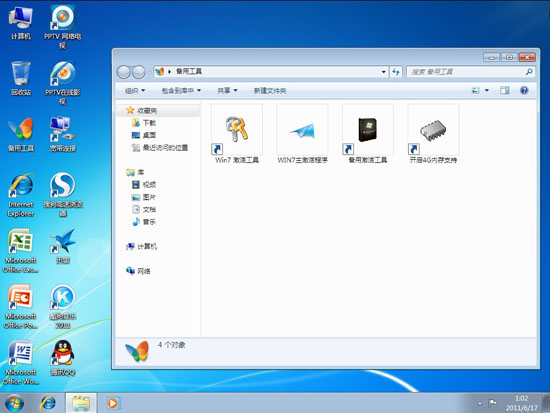This screenshot has width=550, height=413.
Task: Click the magnifier icon in search box
Action: (529, 72)
